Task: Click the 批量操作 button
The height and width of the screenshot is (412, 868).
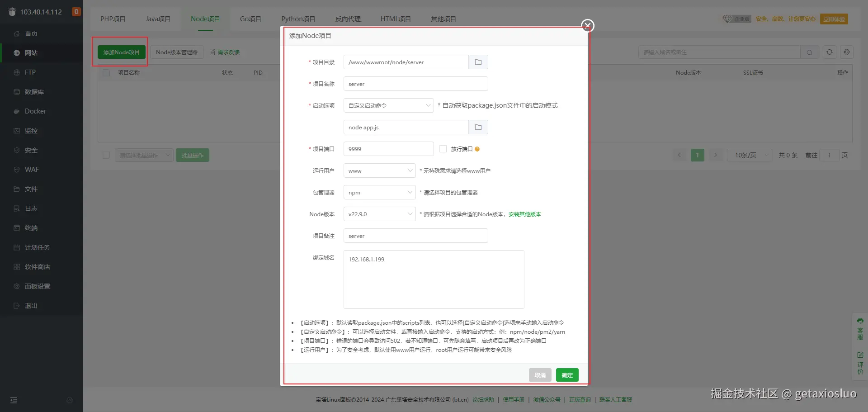Action: (x=193, y=155)
